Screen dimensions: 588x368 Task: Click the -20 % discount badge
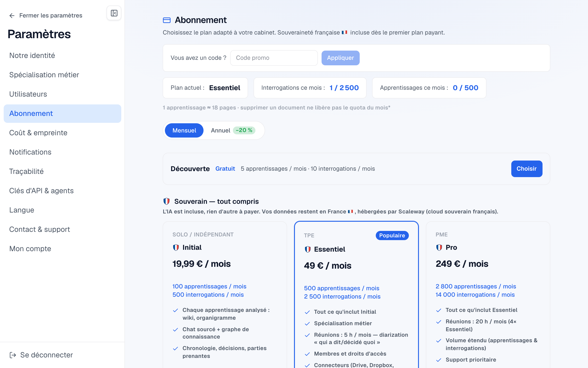(244, 130)
